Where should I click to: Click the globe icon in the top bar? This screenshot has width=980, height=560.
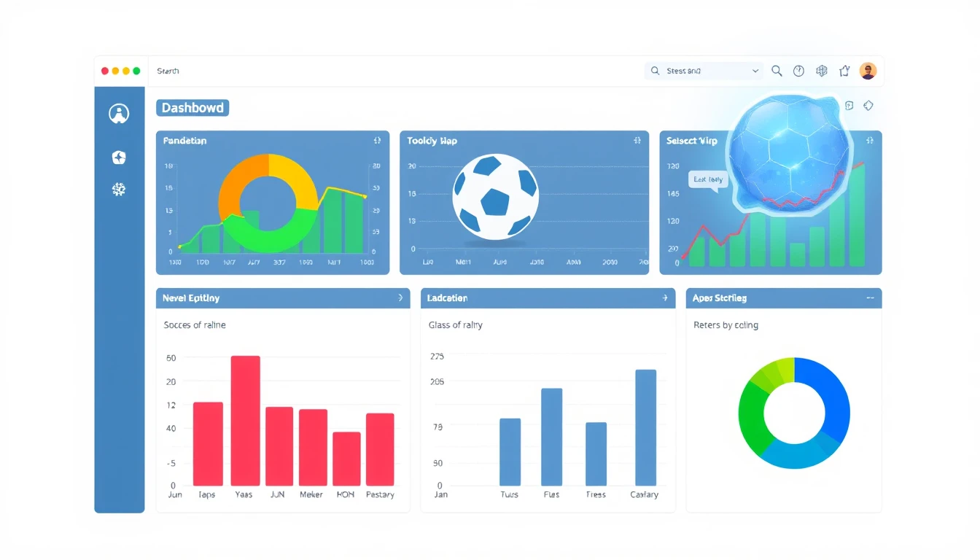[x=822, y=71]
